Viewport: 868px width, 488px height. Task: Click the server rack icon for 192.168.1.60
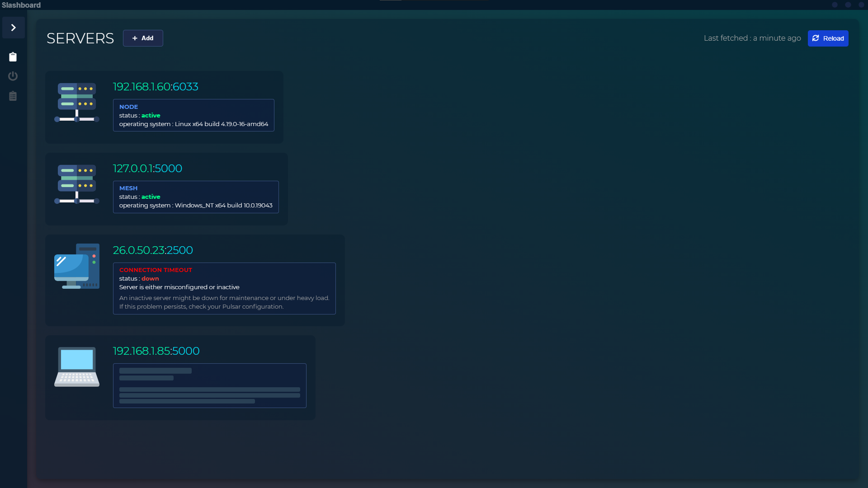[x=76, y=103]
